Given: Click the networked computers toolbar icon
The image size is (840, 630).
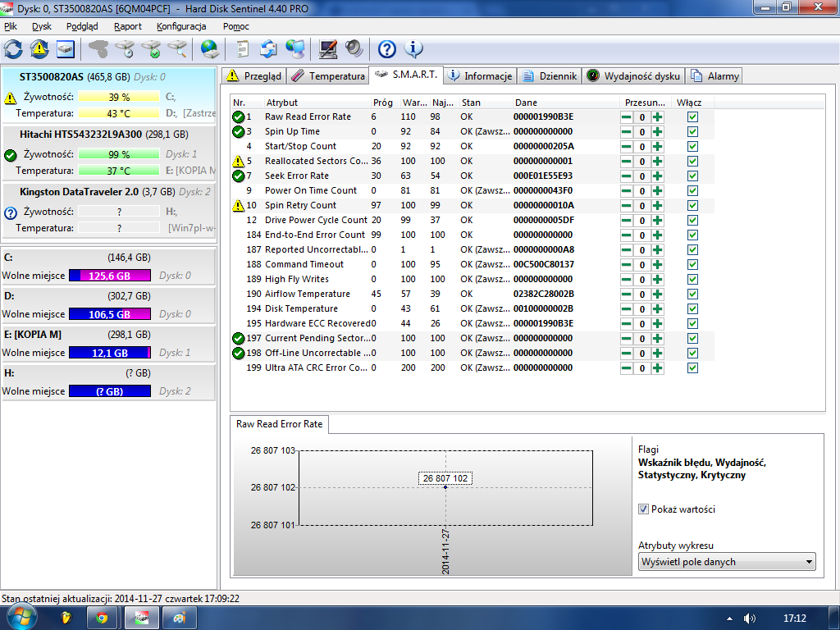Looking at the screenshot, I should (x=295, y=49).
